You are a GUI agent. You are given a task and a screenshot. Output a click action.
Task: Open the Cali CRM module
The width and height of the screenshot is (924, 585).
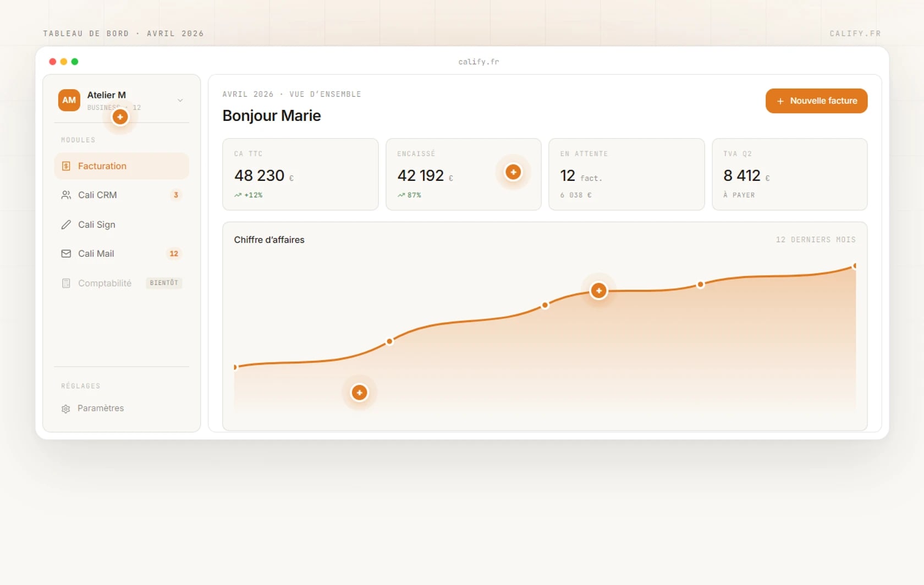tap(122, 195)
